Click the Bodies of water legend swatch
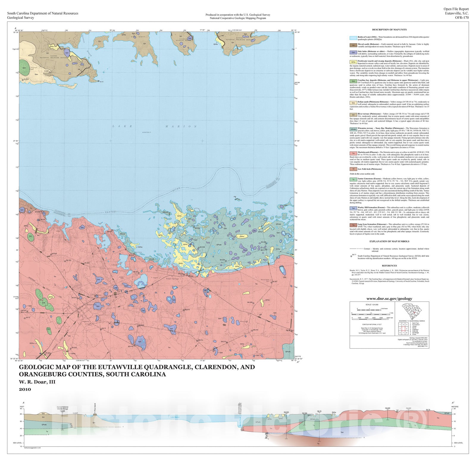The width and height of the screenshot is (476, 461). pos(353,38)
